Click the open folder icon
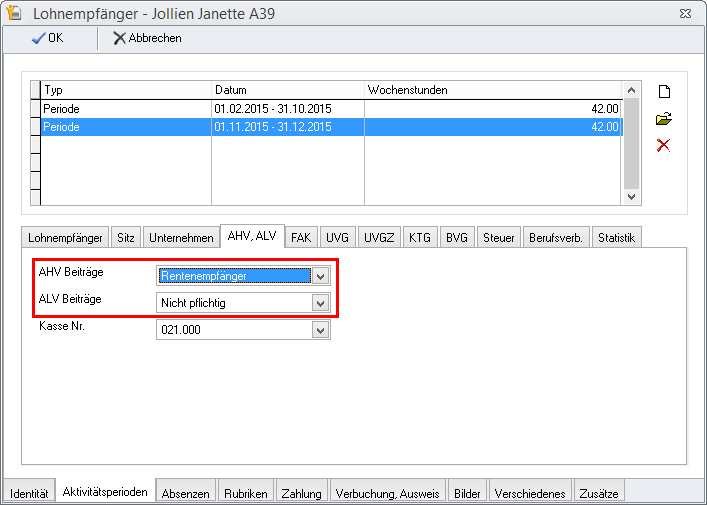The image size is (707, 505). coord(662,119)
